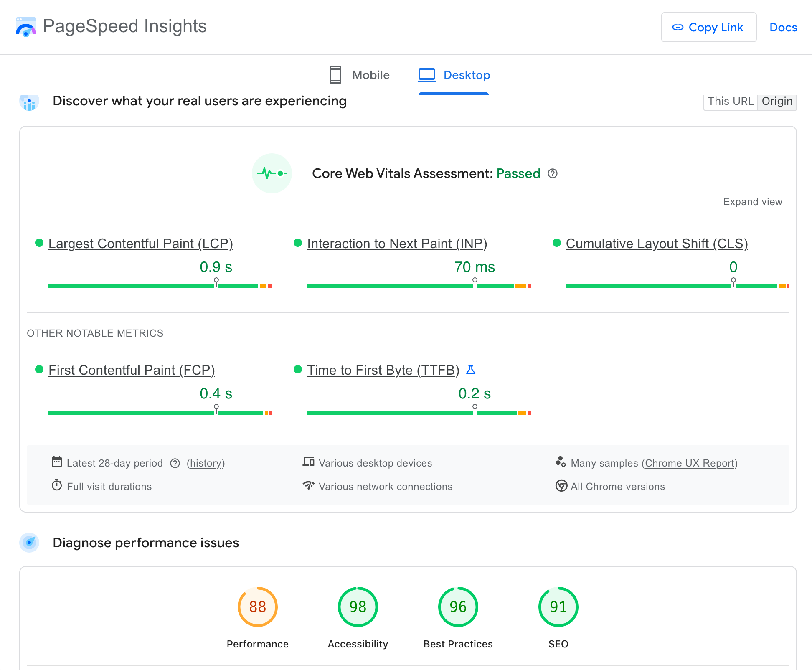Screen dimensions: 812x670
Task: Click the experimental flask icon beside TTFB
Action: tap(471, 370)
